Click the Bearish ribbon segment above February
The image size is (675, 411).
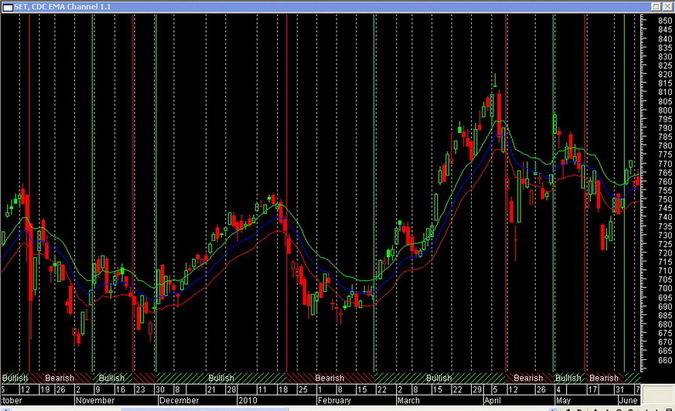(x=330, y=378)
